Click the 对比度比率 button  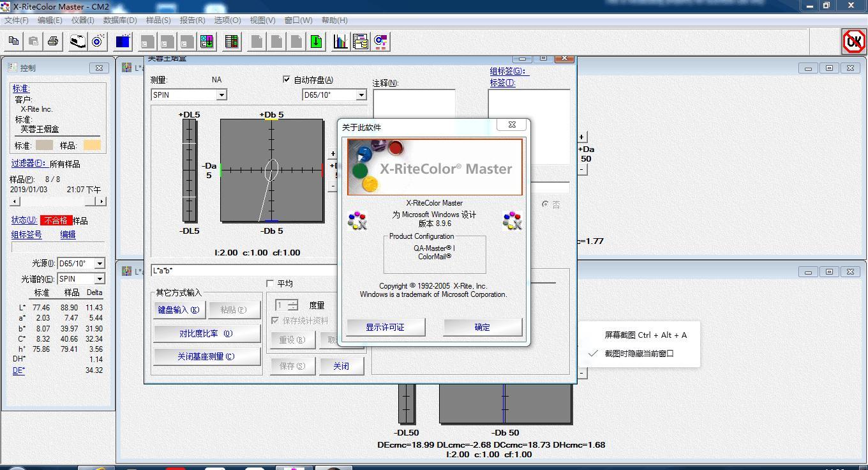click(207, 333)
